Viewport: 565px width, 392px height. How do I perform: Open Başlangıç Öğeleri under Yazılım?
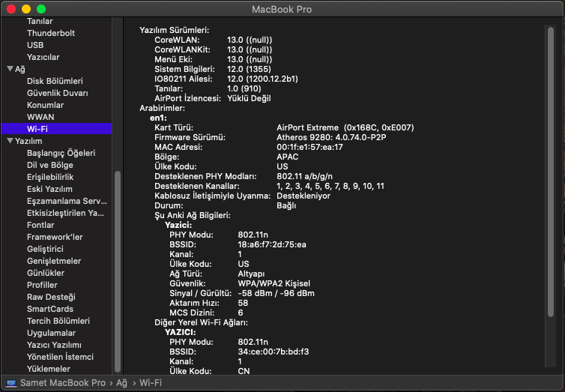(x=61, y=153)
